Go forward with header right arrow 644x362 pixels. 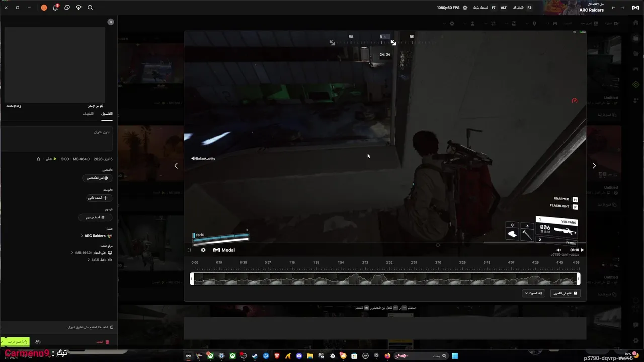coord(623,8)
